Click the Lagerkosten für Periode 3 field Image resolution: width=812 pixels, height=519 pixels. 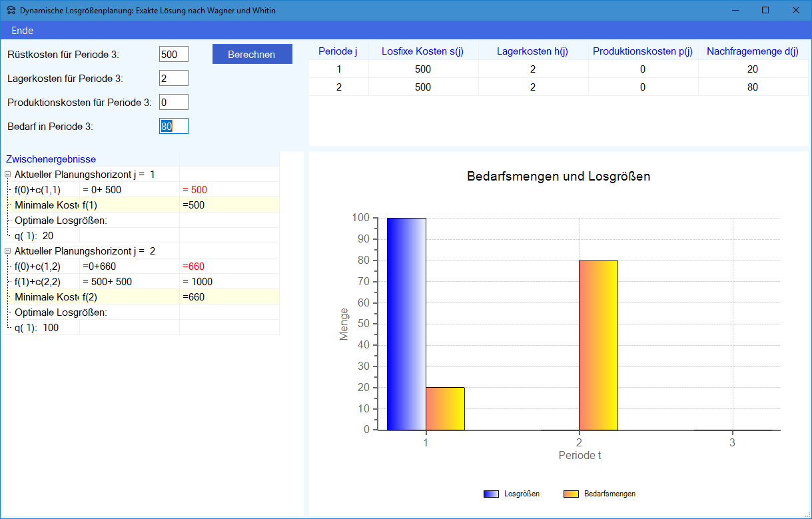[x=173, y=78]
